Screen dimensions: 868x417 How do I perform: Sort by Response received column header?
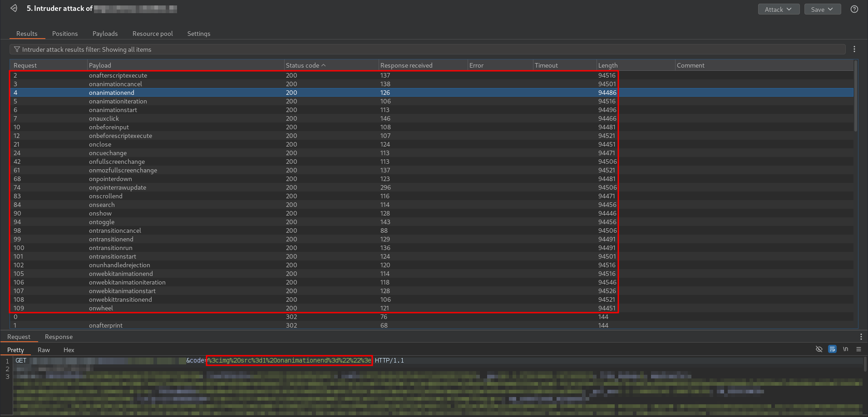point(423,65)
